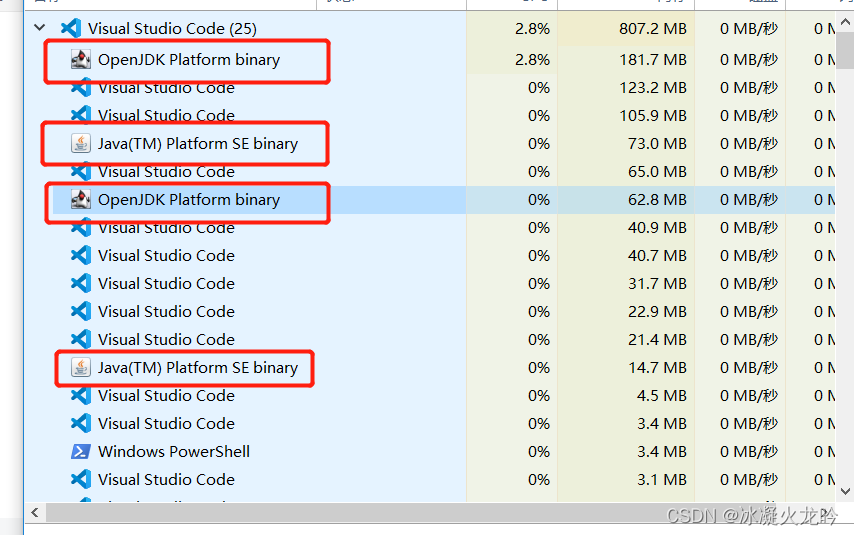Click the 123.2 MB memory value
854x535 pixels.
click(652, 87)
